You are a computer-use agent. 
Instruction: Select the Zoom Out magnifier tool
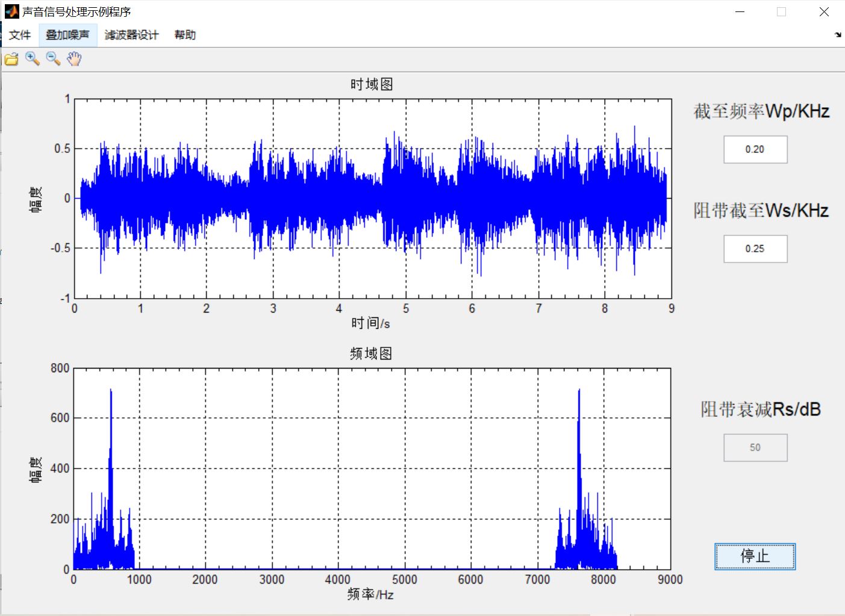point(52,58)
